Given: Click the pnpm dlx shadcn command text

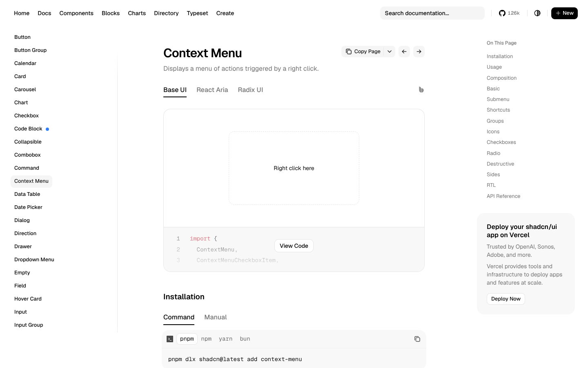Looking at the screenshot, I should point(235,359).
